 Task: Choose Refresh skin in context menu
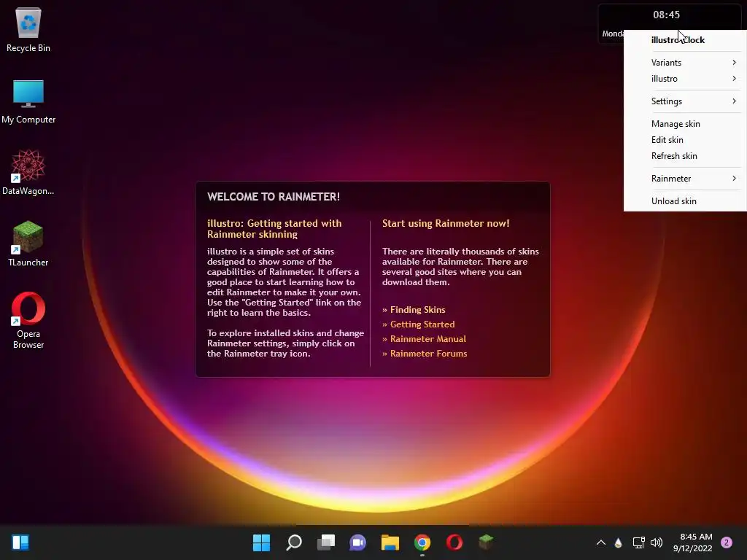[685, 156]
